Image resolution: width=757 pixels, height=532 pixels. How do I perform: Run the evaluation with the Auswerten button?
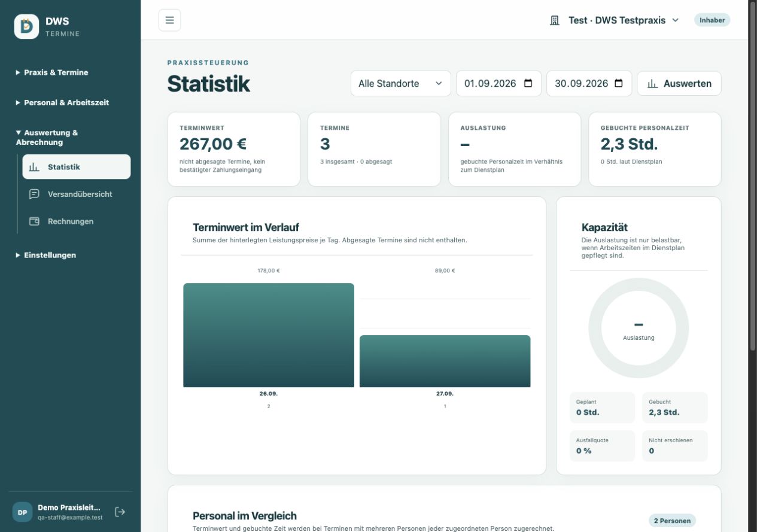click(x=679, y=83)
